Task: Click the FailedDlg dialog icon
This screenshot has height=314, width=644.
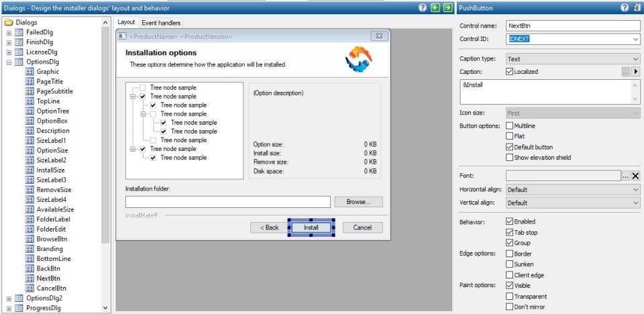Action: (x=19, y=32)
